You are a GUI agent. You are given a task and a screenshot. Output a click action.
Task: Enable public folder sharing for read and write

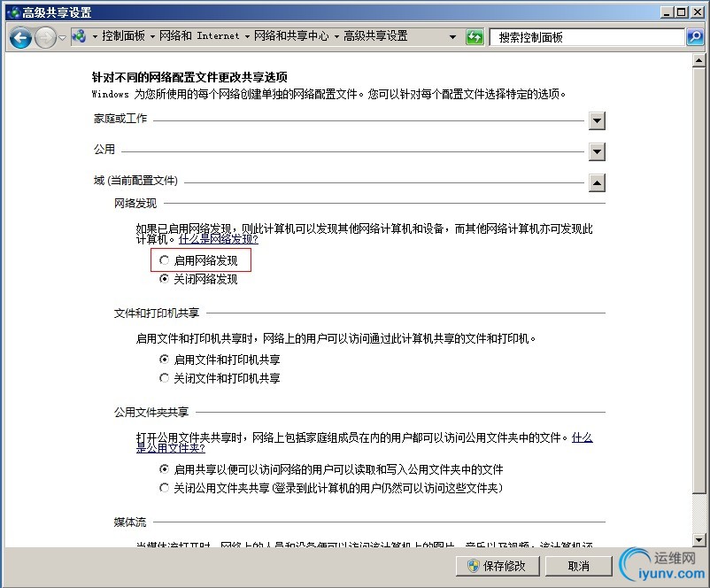click(164, 468)
